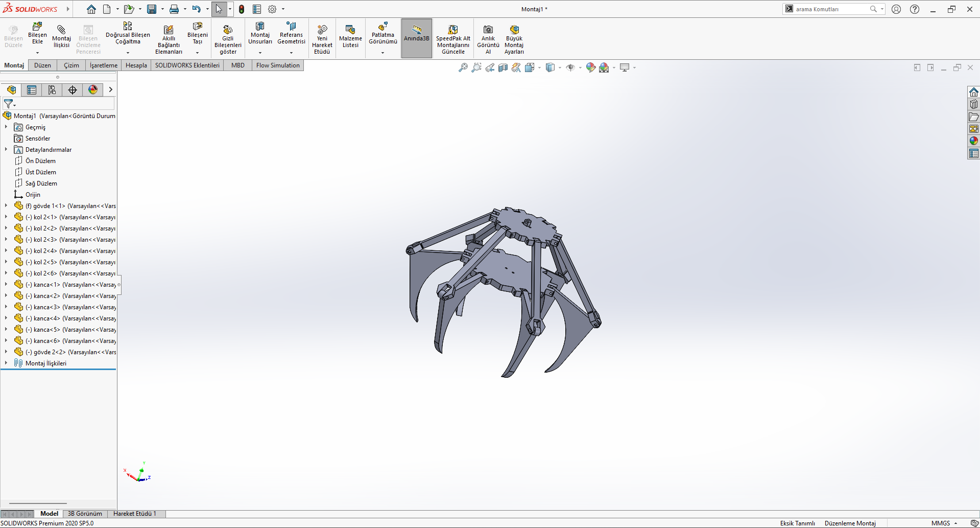Open MMGS unit system selector in status bar
Image resolution: width=980 pixels, height=528 pixels.
click(944, 523)
